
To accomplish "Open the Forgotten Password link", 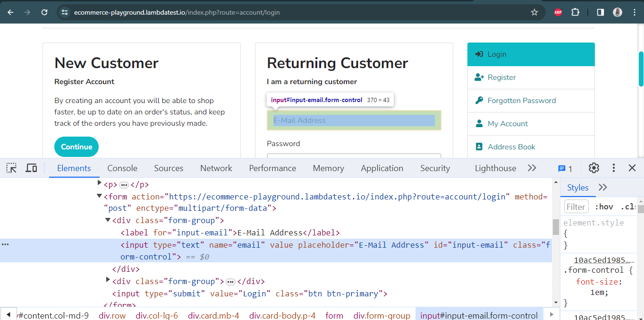I will pos(521,100).
